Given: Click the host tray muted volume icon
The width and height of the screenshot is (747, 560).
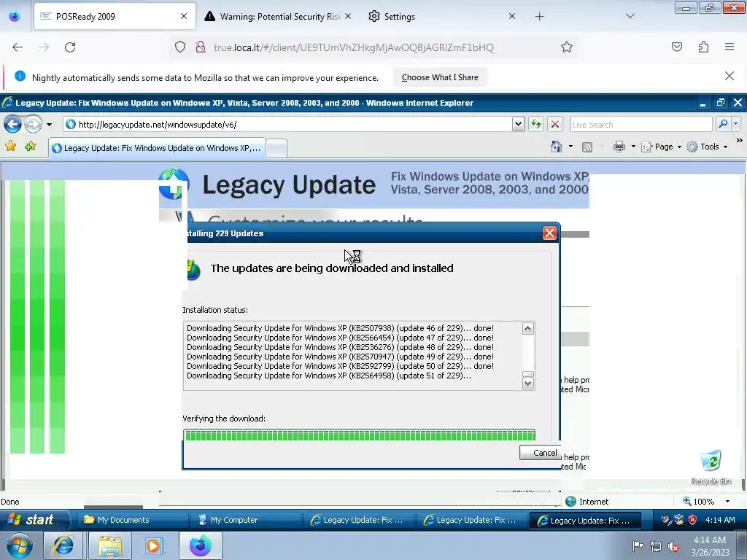Looking at the screenshot, I should point(673,546).
